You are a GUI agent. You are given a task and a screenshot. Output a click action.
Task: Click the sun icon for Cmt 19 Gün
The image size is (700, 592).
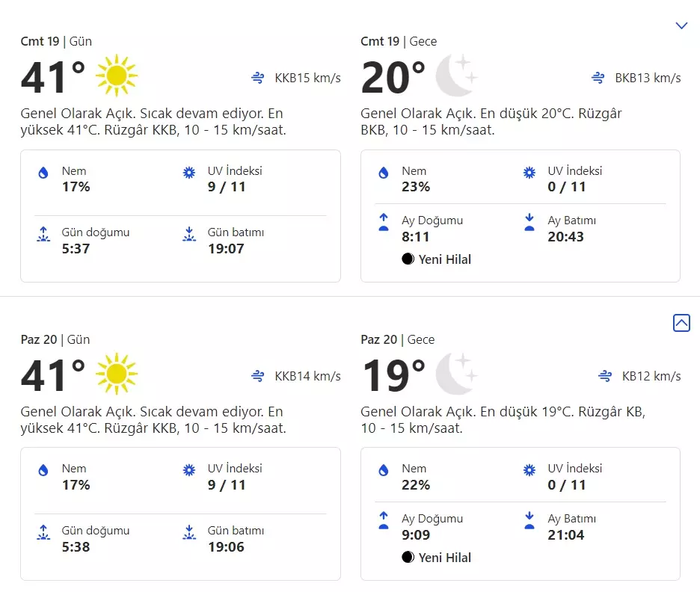[x=117, y=75]
